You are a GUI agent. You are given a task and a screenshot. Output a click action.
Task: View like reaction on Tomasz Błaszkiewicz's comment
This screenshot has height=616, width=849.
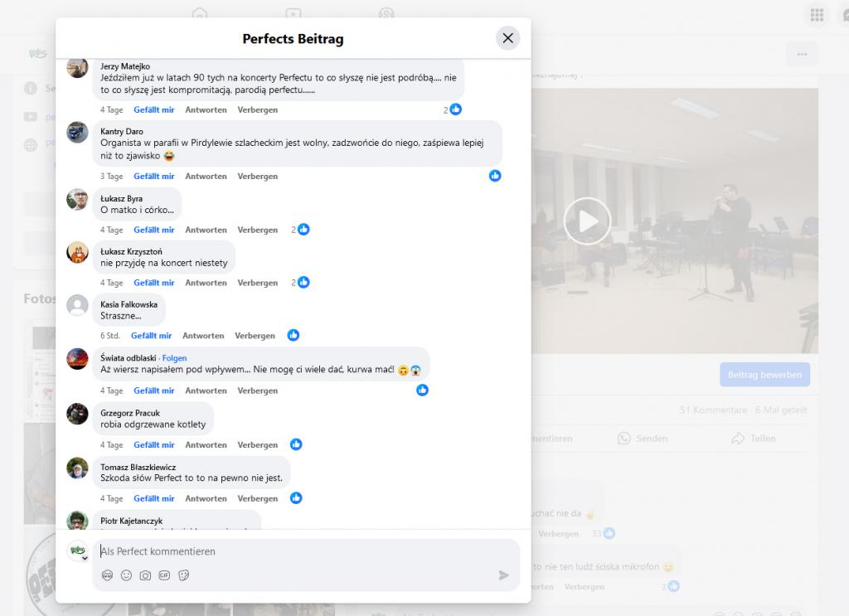(296, 498)
